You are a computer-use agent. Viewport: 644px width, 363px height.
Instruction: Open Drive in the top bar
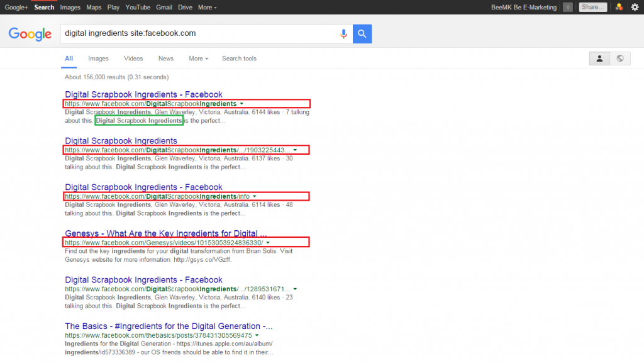click(x=186, y=8)
